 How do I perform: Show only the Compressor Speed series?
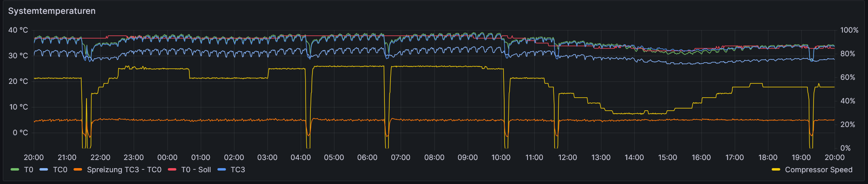(818, 170)
